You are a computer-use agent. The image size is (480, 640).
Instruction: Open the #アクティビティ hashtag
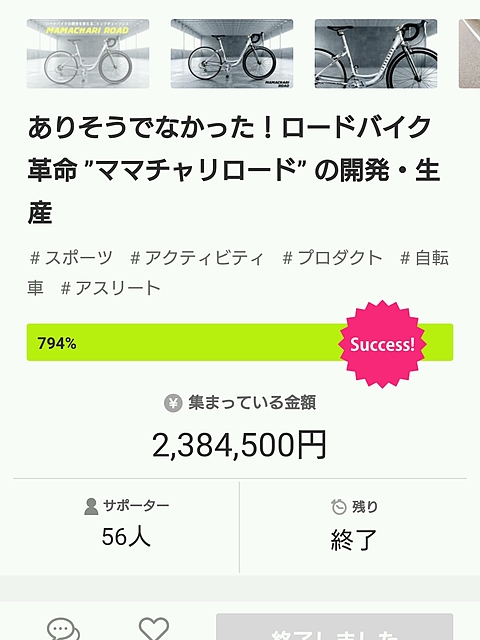pos(197,258)
